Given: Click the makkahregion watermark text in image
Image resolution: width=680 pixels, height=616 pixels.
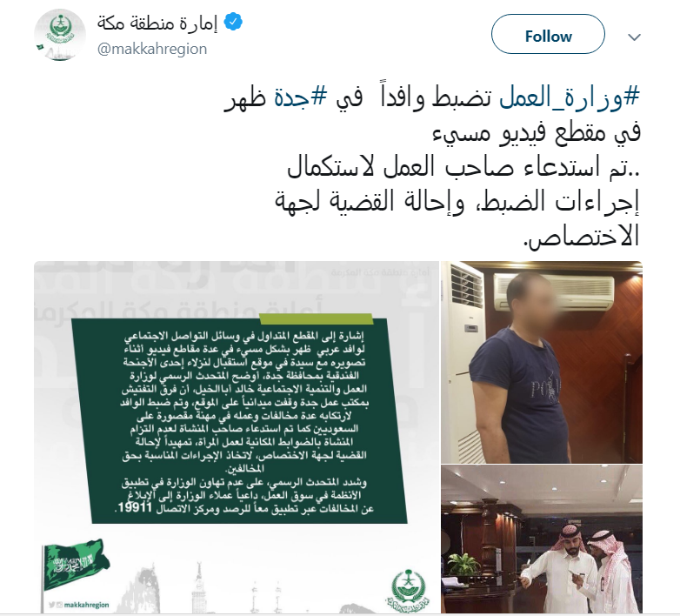Looking at the screenshot, I should click(86, 605).
